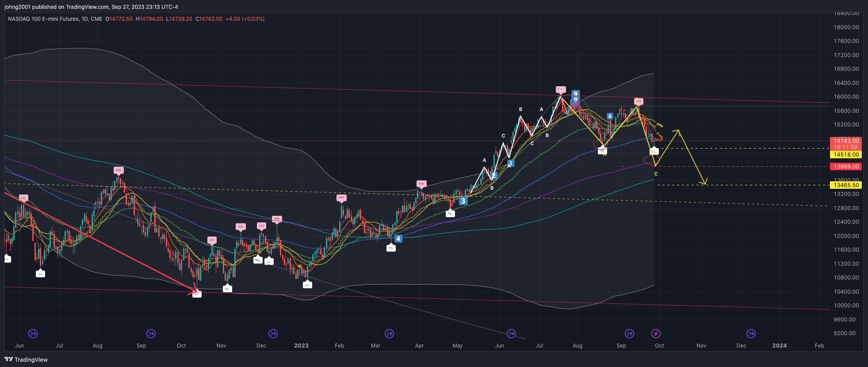
Task: Click the May label on the time axis
Action: pyautogui.click(x=458, y=346)
